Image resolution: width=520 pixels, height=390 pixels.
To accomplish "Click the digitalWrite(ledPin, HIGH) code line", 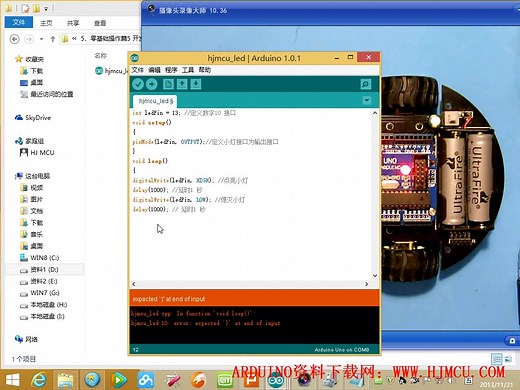I will (190, 180).
